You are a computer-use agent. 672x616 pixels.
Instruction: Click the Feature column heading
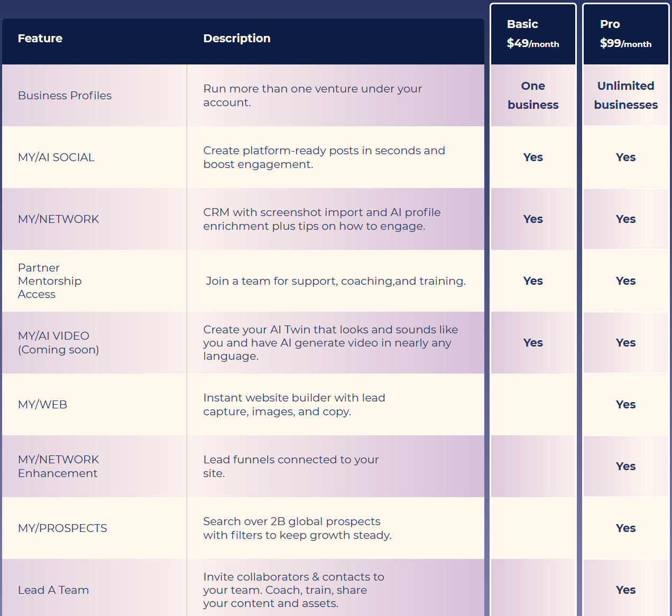coord(40,38)
